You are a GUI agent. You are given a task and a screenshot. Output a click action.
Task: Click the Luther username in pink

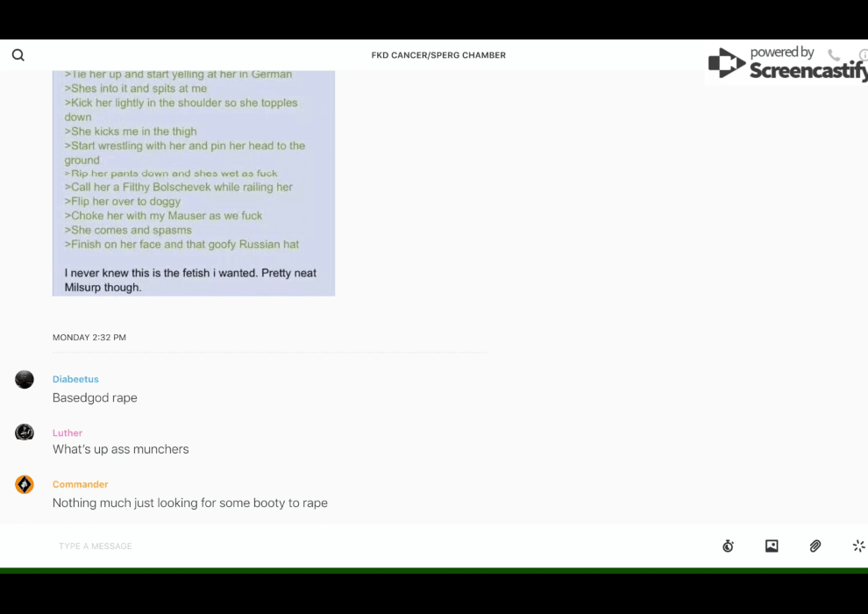[x=68, y=433]
